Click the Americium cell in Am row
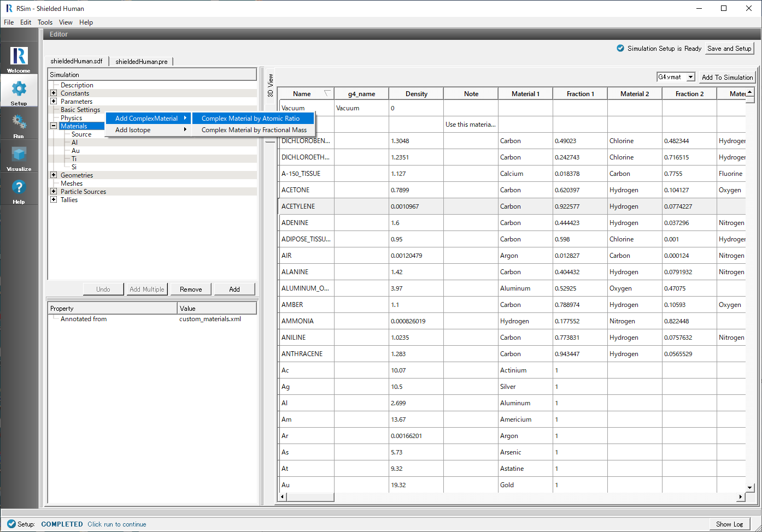 (x=525, y=419)
